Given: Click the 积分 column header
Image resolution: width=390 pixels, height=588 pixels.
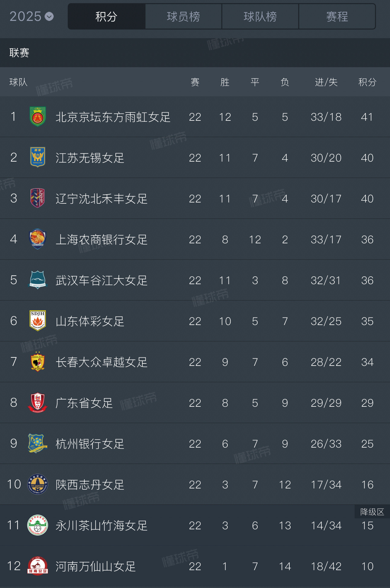Looking at the screenshot, I should [367, 82].
